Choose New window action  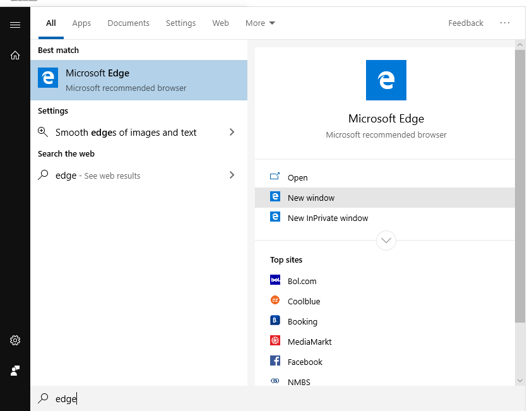(385, 198)
